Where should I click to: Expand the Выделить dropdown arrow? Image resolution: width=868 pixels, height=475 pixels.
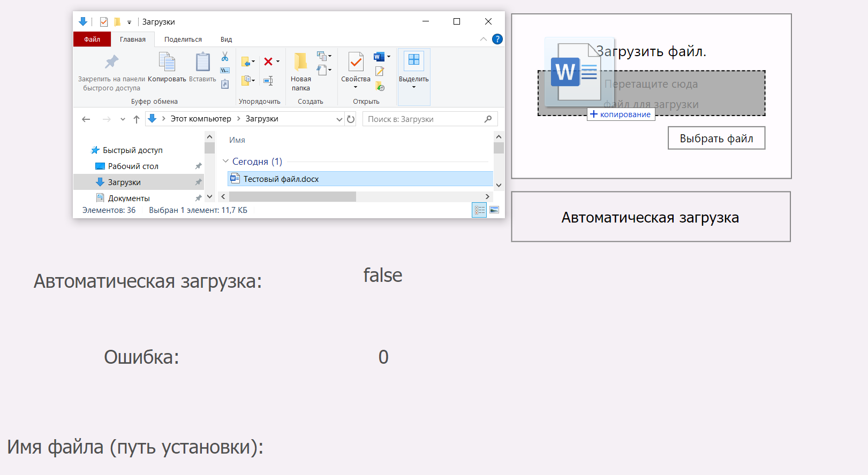click(414, 87)
